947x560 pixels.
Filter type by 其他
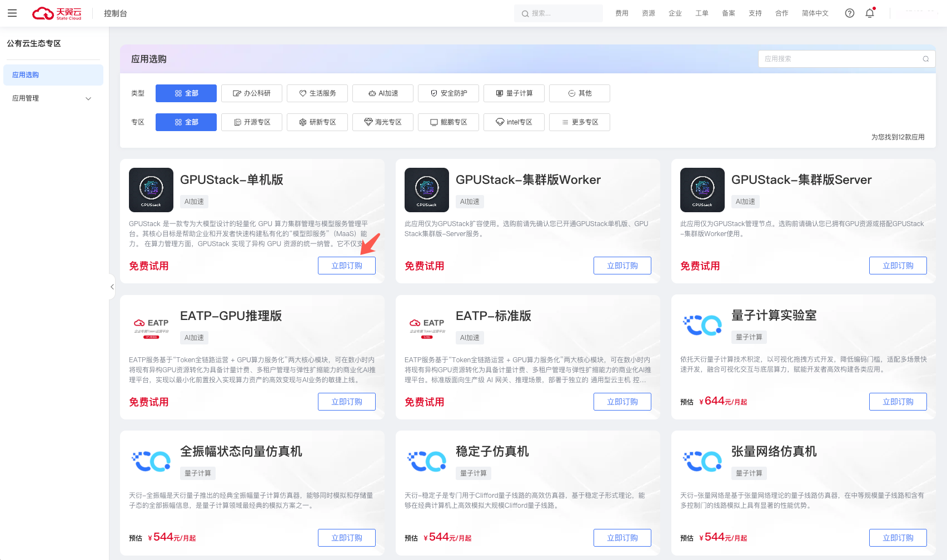coord(580,93)
